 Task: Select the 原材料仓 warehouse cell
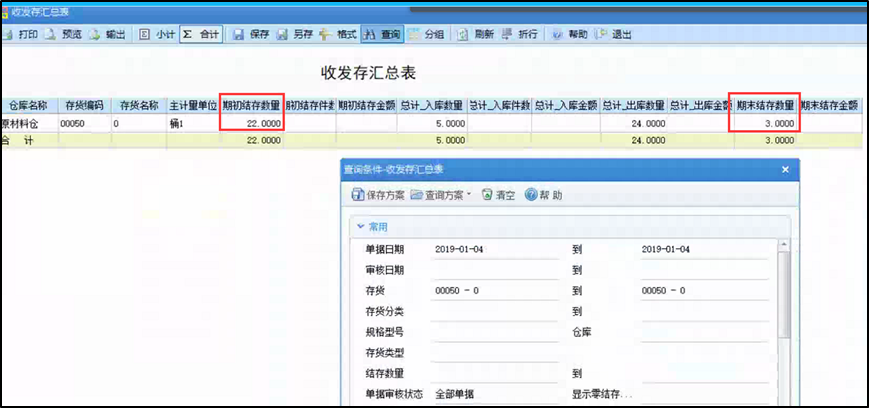coord(28,123)
